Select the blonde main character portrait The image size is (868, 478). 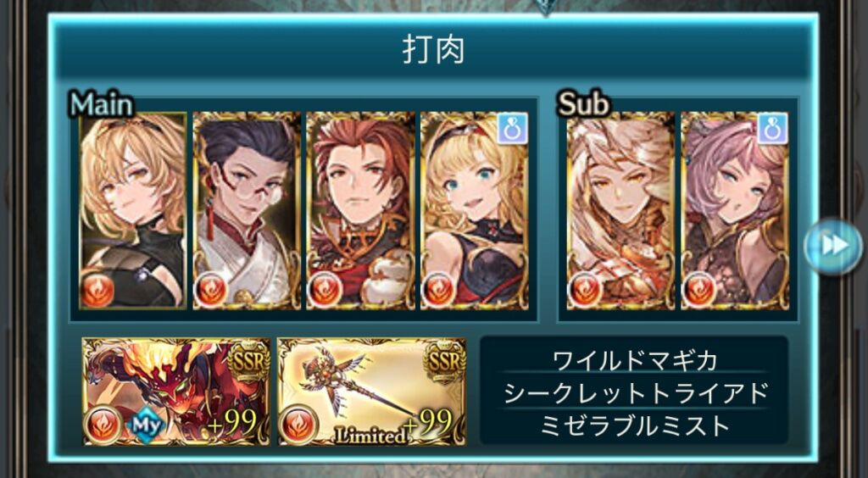pos(133,211)
